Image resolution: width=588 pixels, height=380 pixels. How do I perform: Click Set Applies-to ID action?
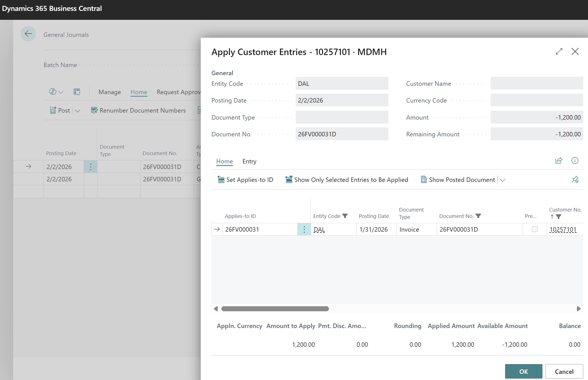245,180
